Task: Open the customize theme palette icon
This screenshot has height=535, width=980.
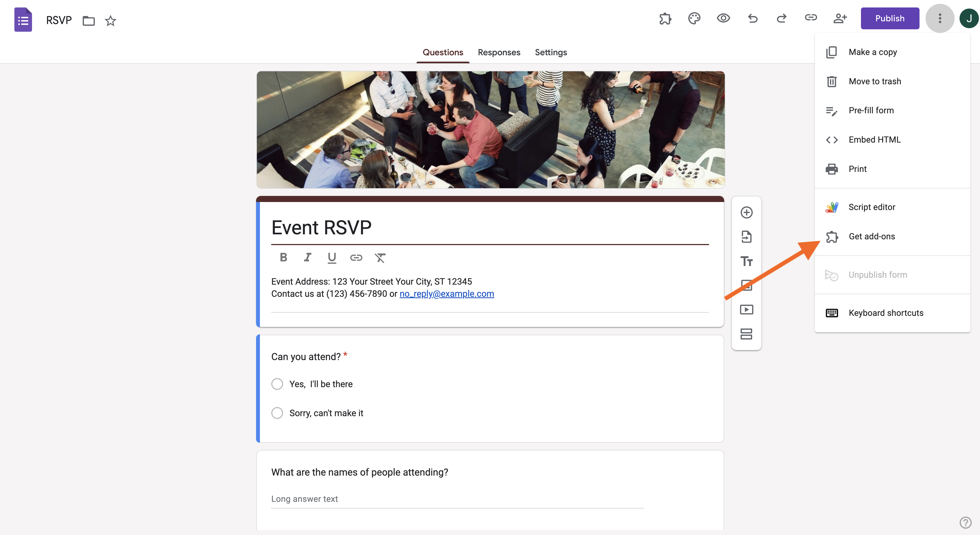Action: point(694,18)
